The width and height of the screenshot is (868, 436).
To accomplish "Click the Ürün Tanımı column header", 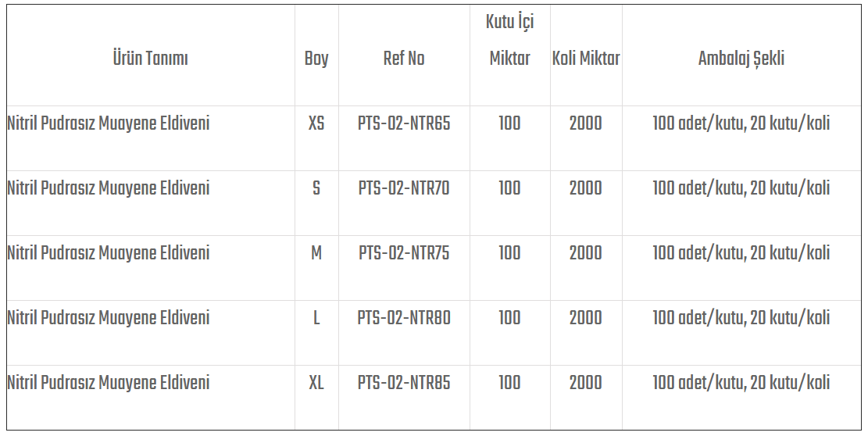I will pos(151,59).
